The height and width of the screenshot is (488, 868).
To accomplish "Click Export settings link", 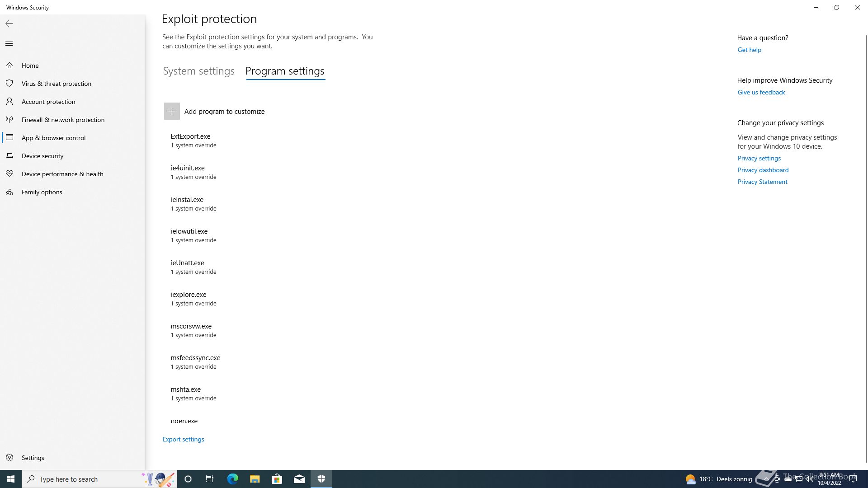I will [x=183, y=439].
